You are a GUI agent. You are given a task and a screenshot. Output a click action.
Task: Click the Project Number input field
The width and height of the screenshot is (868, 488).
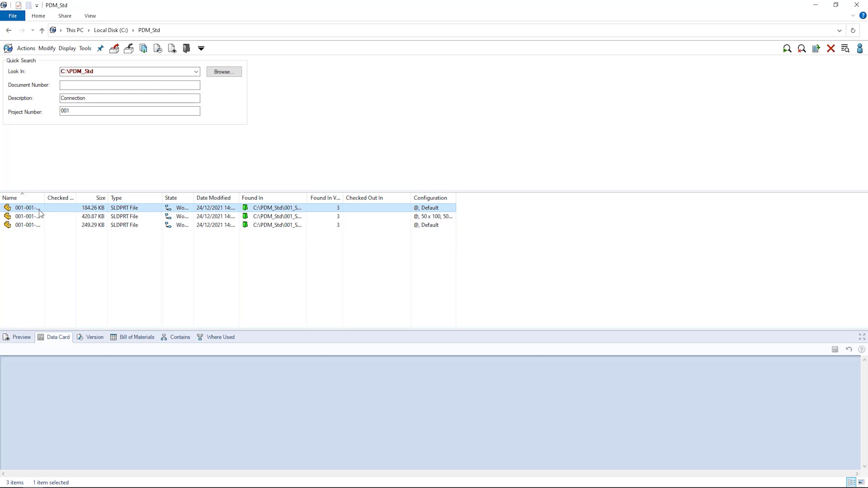click(129, 111)
